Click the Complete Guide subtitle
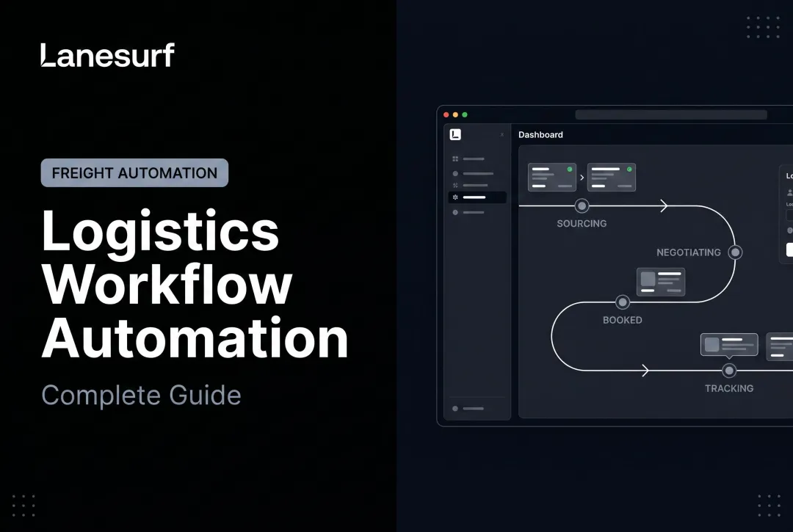The height and width of the screenshot is (532, 793). coord(141,395)
